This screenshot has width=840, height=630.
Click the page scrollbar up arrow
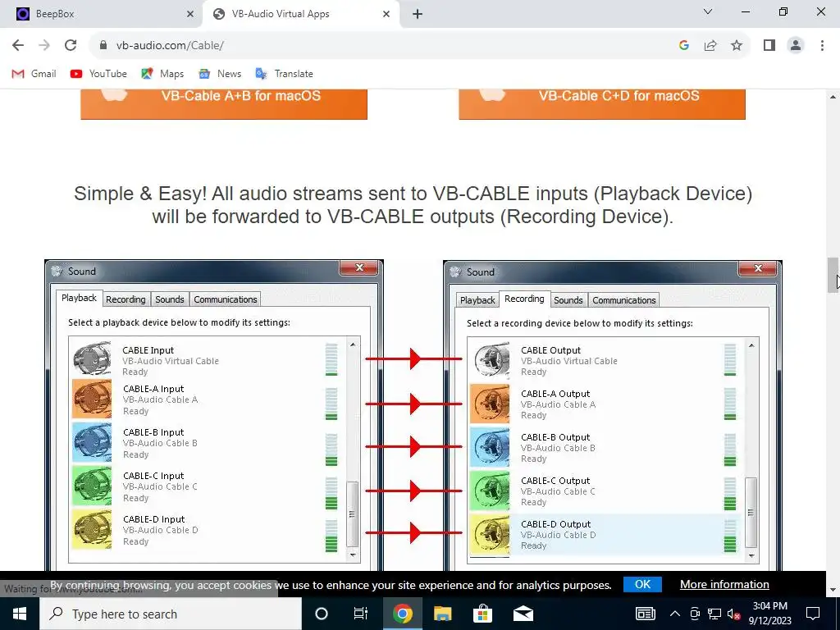click(833, 97)
